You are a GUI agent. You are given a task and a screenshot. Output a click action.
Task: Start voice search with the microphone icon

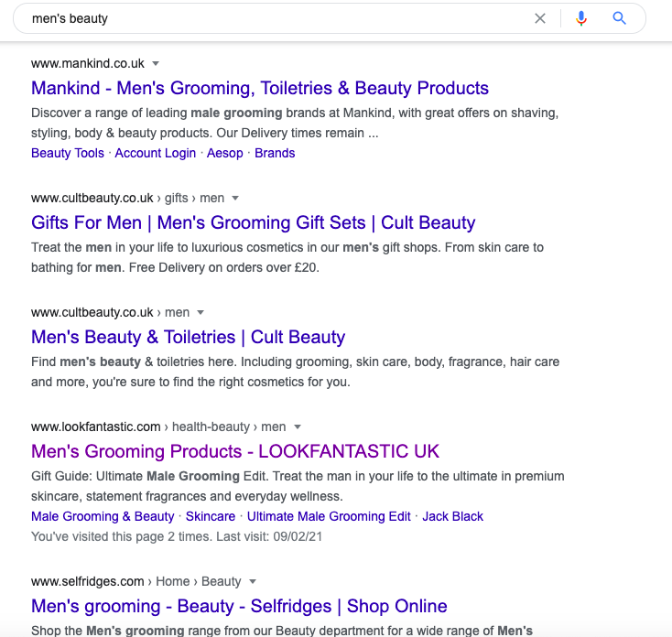click(x=581, y=18)
